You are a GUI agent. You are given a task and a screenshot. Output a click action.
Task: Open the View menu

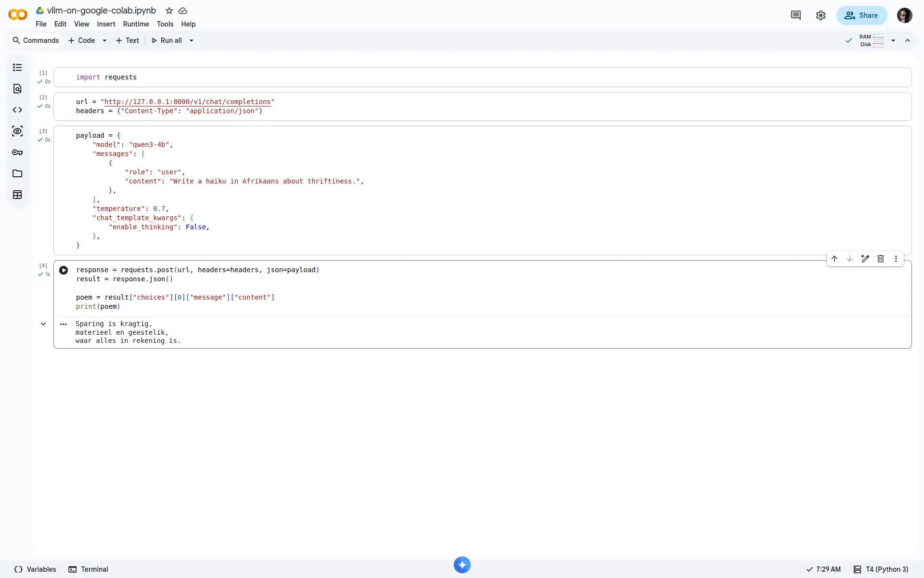(x=81, y=24)
